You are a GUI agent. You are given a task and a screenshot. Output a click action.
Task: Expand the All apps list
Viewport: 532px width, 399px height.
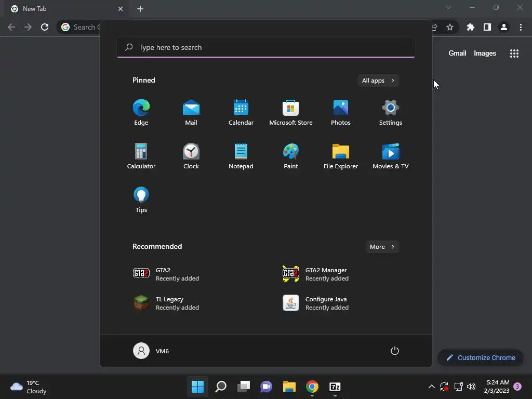(378, 81)
